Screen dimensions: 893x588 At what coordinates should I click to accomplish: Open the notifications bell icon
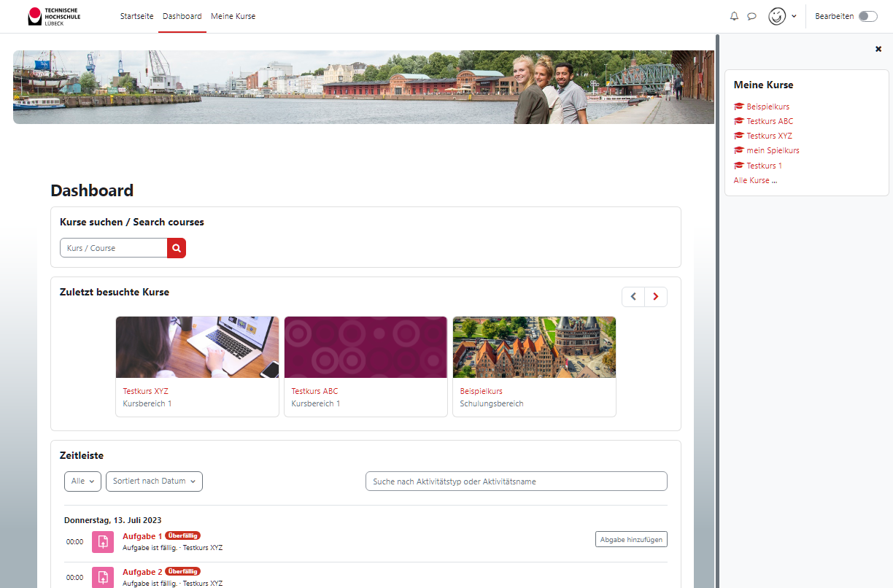pyautogui.click(x=734, y=16)
